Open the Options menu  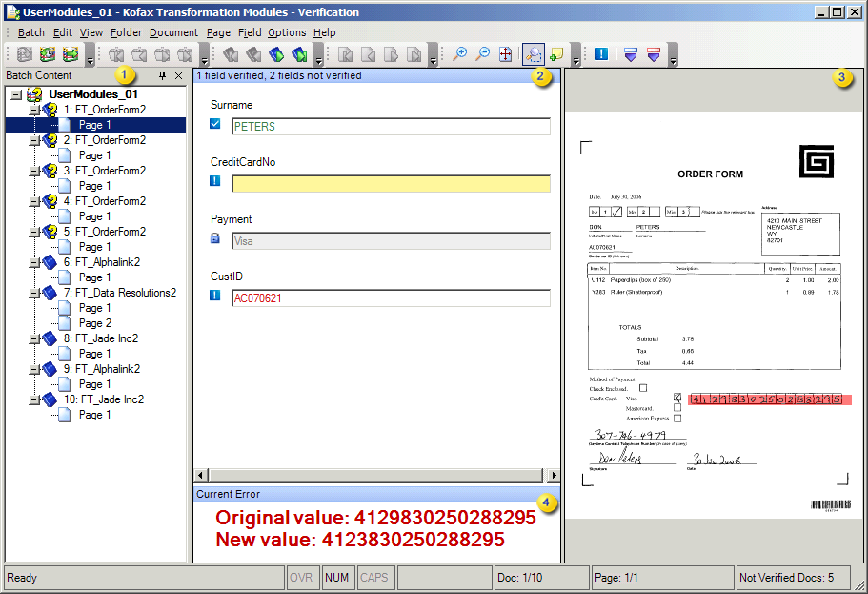[288, 31]
